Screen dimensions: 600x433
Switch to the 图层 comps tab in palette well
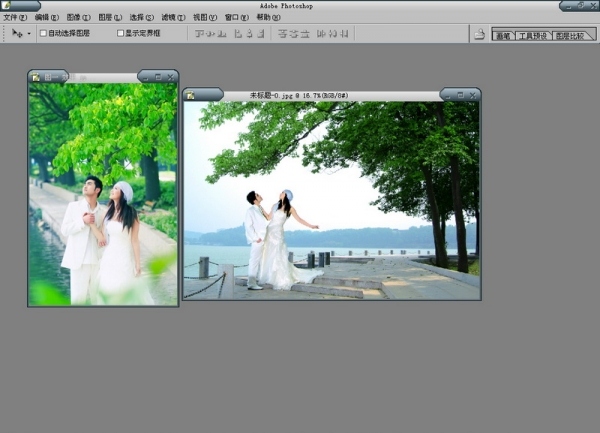(x=571, y=36)
